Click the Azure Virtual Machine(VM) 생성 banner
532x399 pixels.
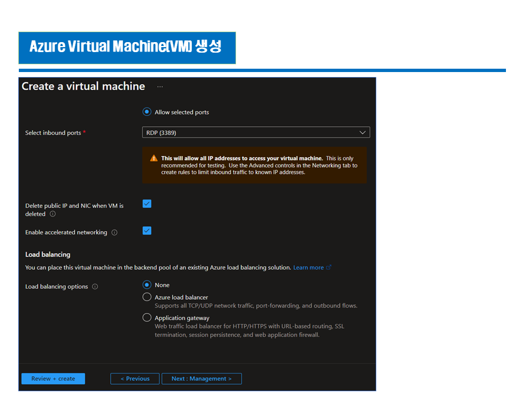pos(127,48)
